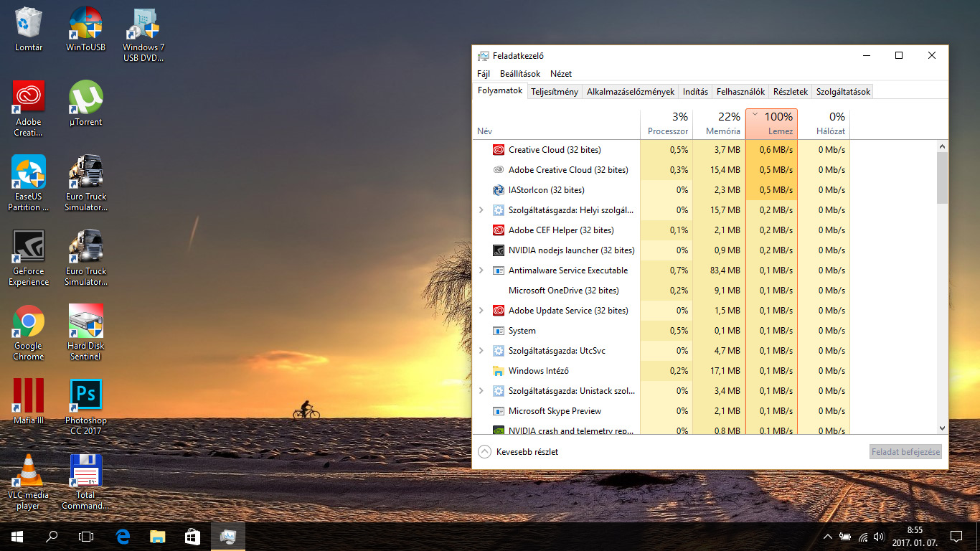The height and width of the screenshot is (551, 980).
Task: Switch to the Indítás tab
Action: coord(696,92)
